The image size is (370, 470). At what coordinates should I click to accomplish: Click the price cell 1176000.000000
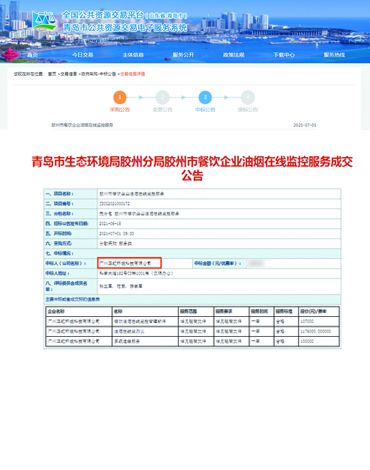(316, 331)
